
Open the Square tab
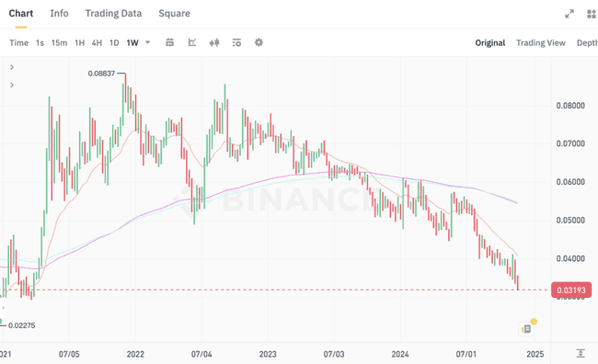[x=174, y=14]
